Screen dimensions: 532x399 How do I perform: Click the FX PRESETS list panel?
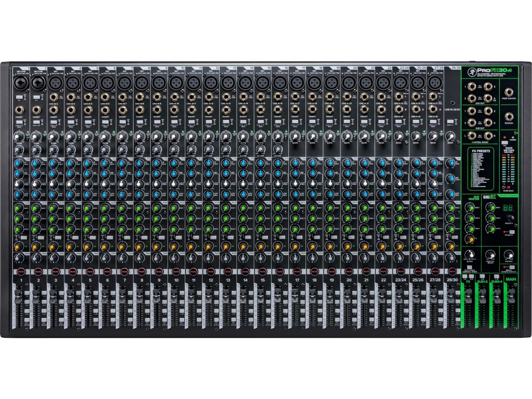coord(481,169)
